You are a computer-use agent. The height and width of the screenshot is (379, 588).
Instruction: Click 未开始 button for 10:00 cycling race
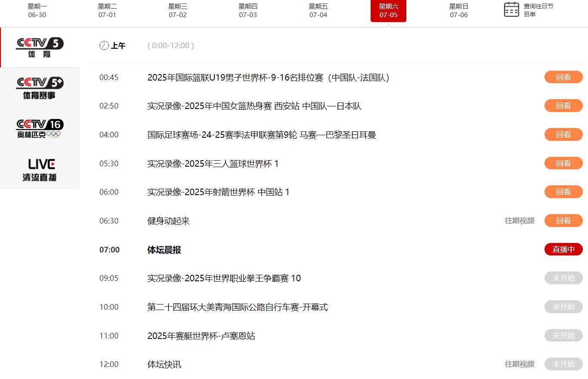coord(563,307)
